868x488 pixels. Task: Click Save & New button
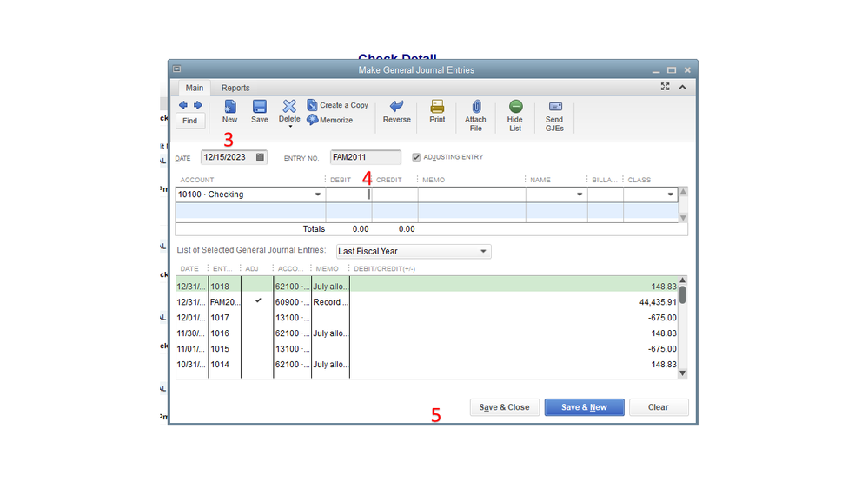[x=584, y=407]
